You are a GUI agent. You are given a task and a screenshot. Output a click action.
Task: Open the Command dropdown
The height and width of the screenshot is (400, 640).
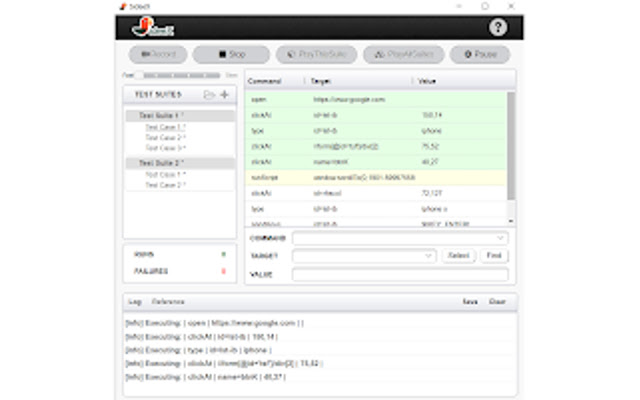(400, 238)
